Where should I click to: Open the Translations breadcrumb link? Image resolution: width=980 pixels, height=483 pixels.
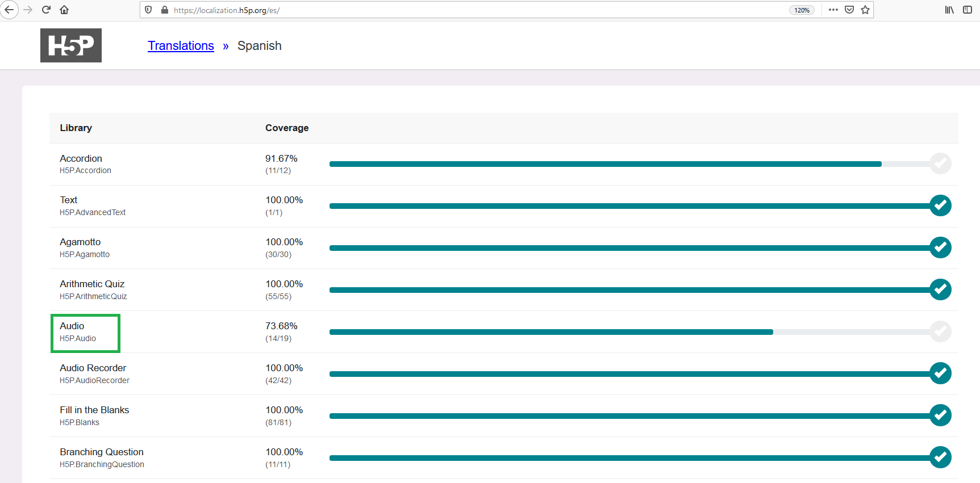coord(181,46)
